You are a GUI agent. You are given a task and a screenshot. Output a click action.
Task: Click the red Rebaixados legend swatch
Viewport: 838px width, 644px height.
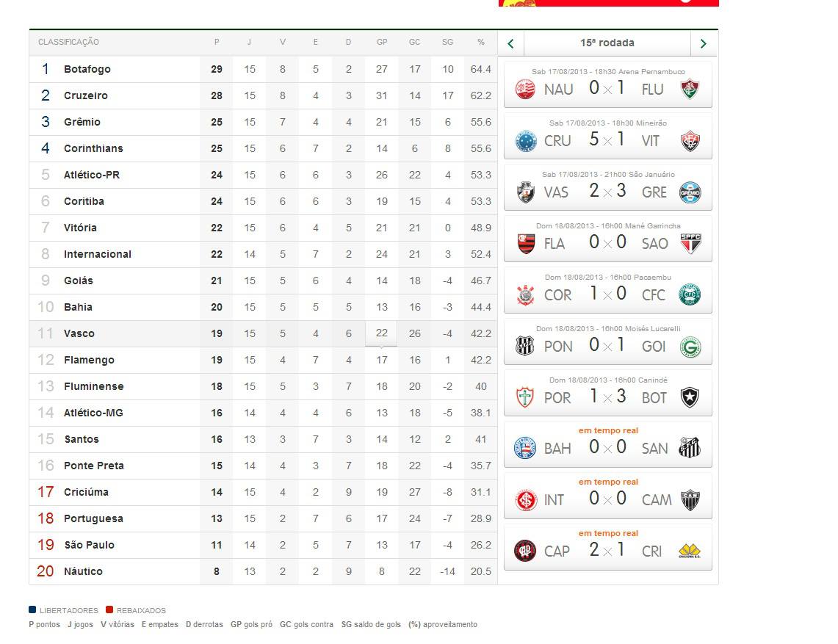(109, 609)
